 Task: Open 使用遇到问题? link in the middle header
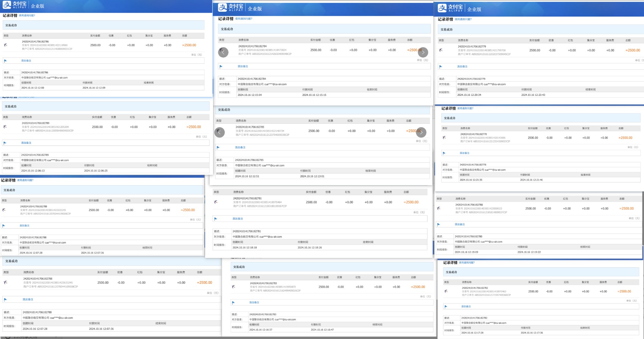click(x=243, y=19)
